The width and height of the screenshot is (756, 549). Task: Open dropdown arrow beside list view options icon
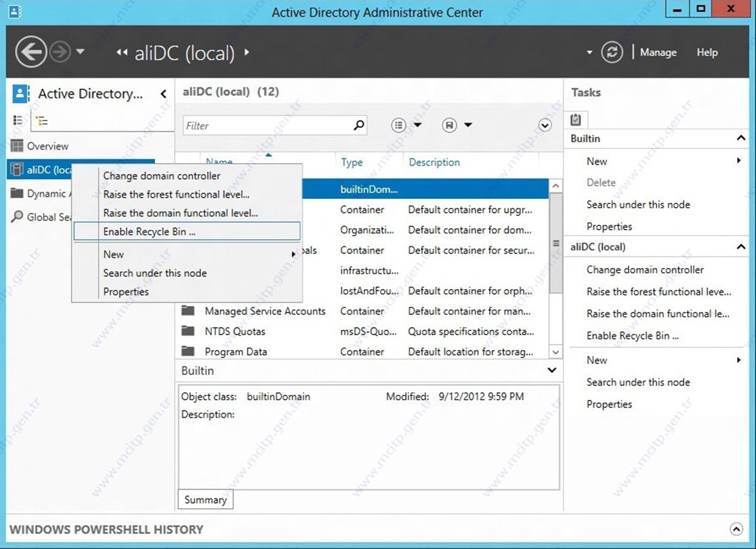coord(417,125)
